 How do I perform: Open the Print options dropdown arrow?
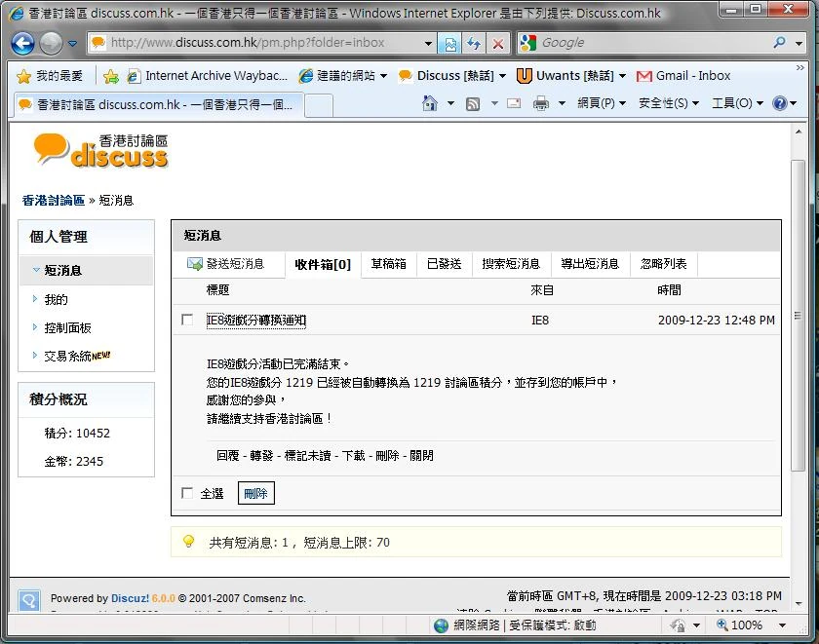click(x=562, y=104)
